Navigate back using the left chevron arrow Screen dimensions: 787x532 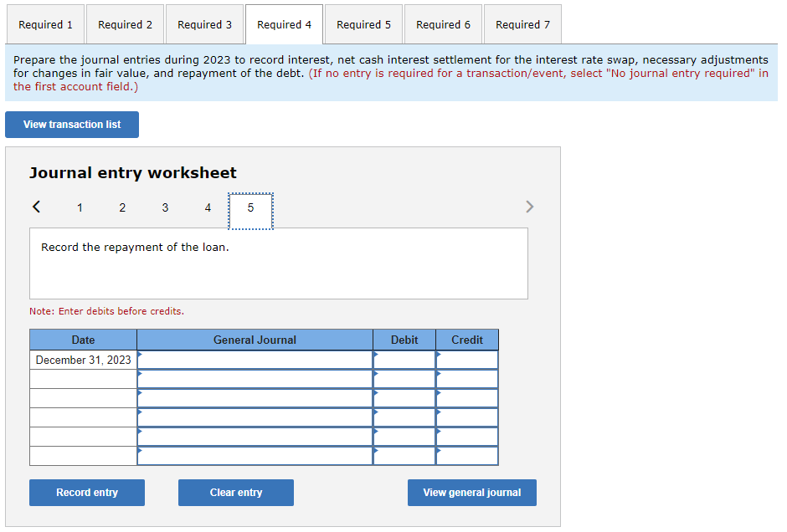coord(35,206)
